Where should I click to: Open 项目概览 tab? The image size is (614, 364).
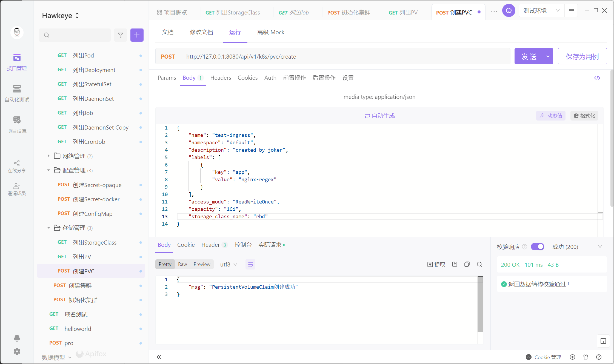172,13
